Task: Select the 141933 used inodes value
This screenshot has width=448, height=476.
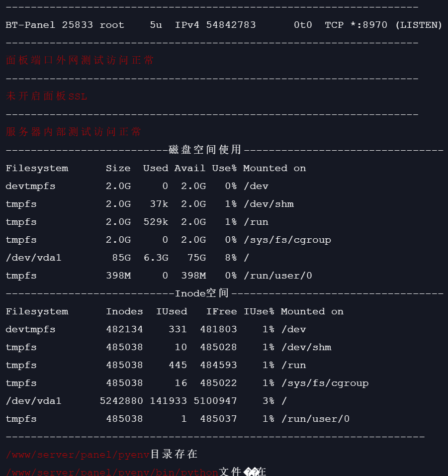Action: tap(169, 401)
